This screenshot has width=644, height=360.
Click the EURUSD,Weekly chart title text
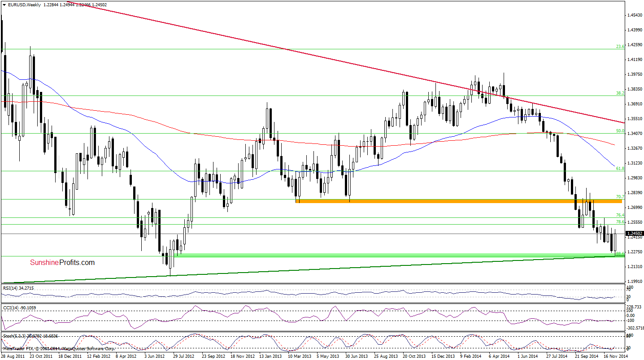[x=23, y=4]
